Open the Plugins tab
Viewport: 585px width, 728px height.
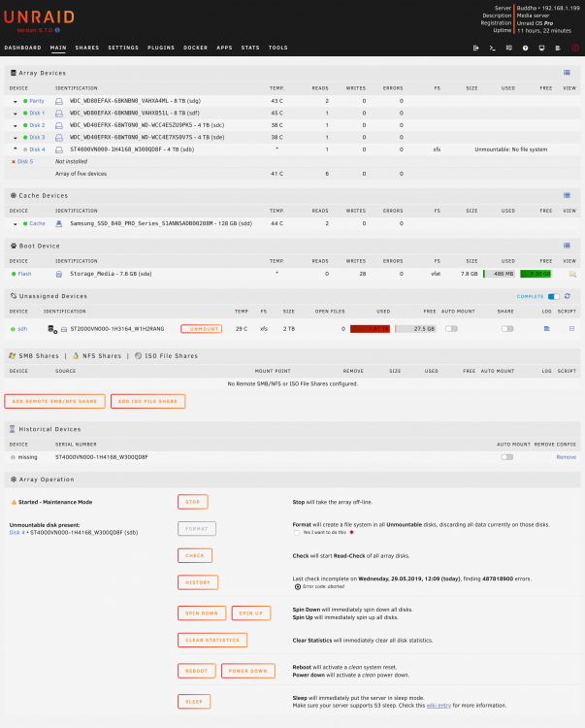point(161,48)
